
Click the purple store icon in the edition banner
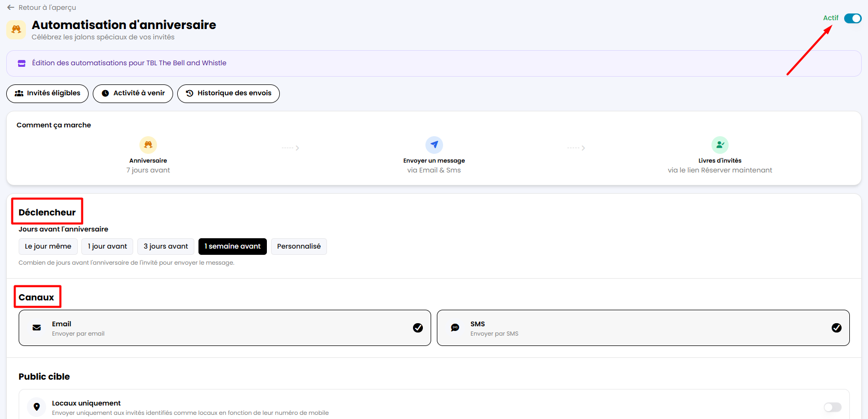click(22, 63)
